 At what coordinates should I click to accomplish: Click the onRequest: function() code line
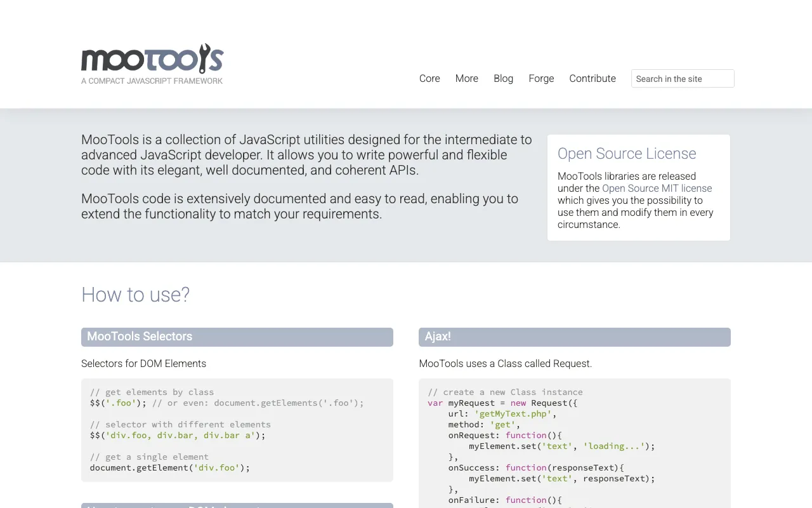pos(506,436)
